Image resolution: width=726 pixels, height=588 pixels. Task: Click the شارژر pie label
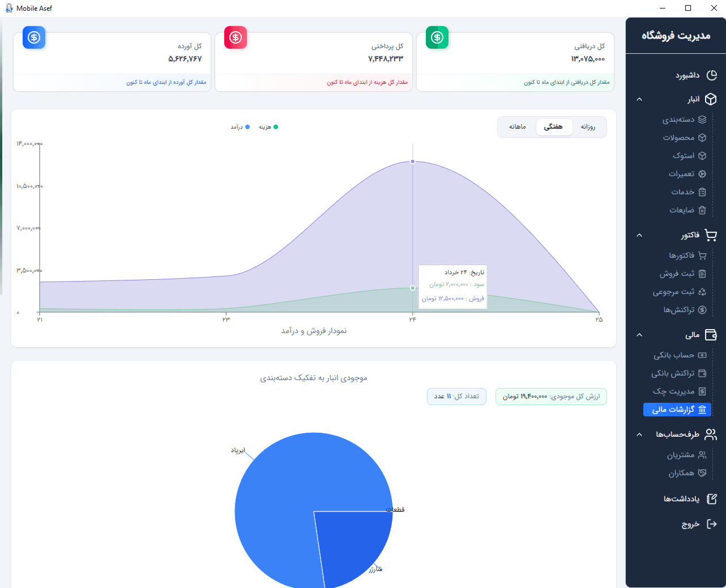coord(375,569)
